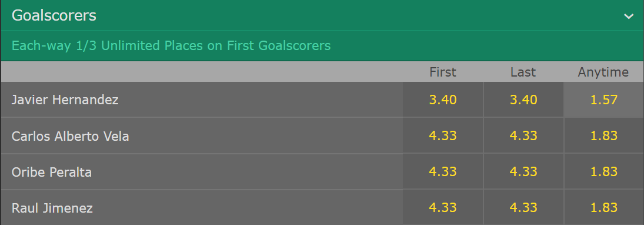Add Raul Jimenez First goalscorer odds

(443, 207)
